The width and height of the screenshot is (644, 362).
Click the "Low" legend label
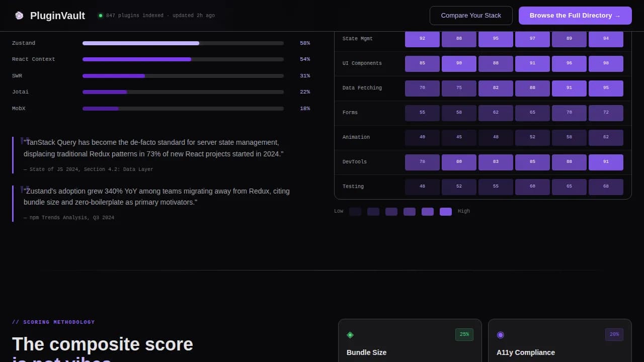click(339, 211)
